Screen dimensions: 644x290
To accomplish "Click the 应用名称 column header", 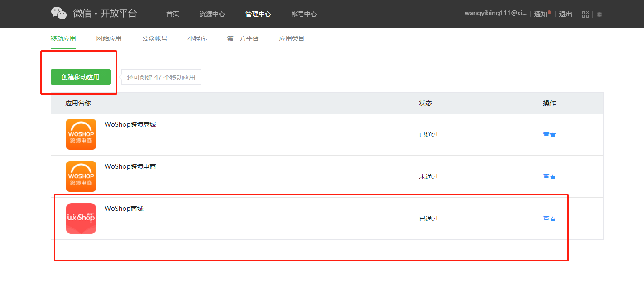I will (78, 103).
